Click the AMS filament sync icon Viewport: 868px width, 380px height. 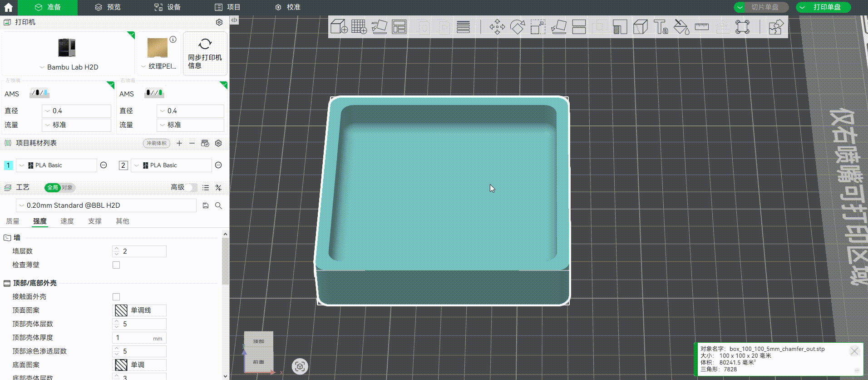(x=205, y=143)
